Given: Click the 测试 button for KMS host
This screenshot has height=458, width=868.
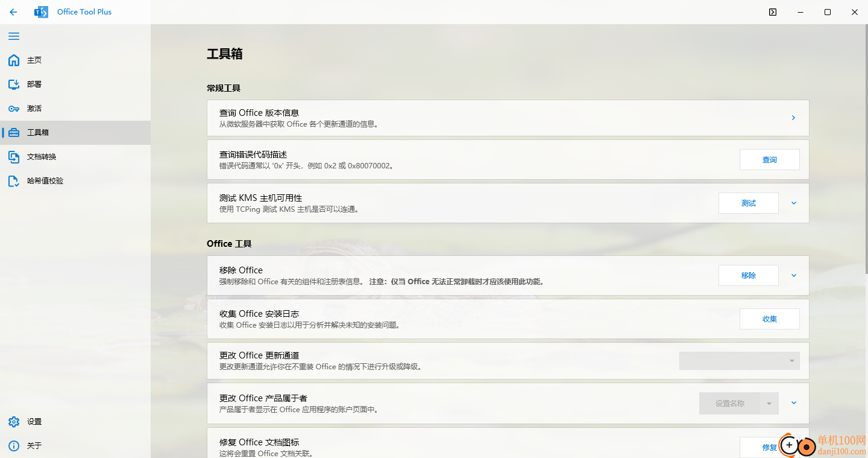Looking at the screenshot, I should coord(749,203).
